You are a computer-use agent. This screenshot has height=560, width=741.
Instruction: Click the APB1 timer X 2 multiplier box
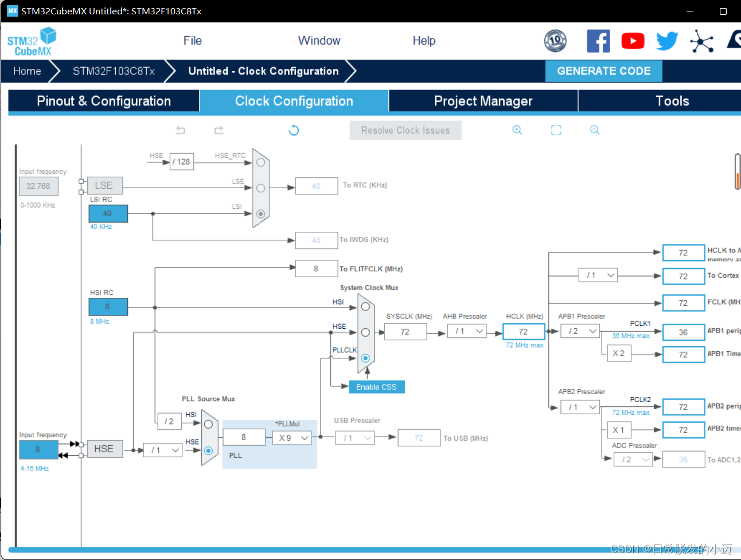coord(619,353)
